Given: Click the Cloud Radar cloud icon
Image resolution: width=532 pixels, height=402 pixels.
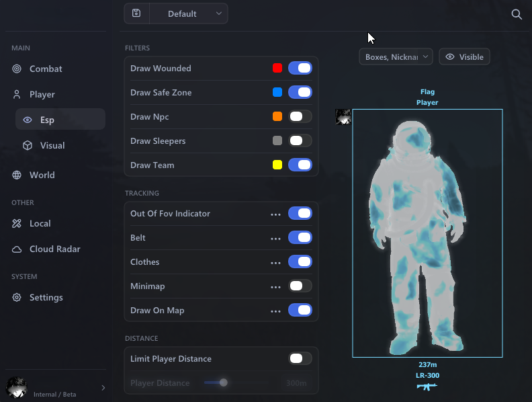Looking at the screenshot, I should (x=17, y=249).
